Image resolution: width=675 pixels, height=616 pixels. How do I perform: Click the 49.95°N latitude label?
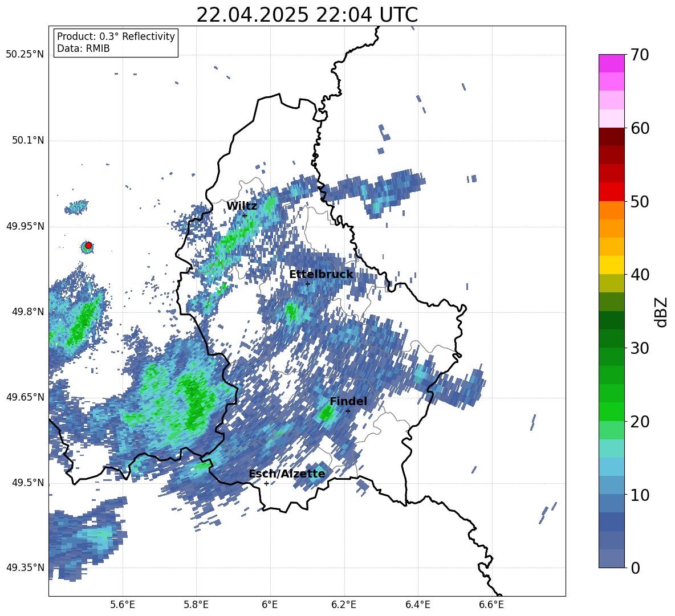pyautogui.click(x=25, y=226)
